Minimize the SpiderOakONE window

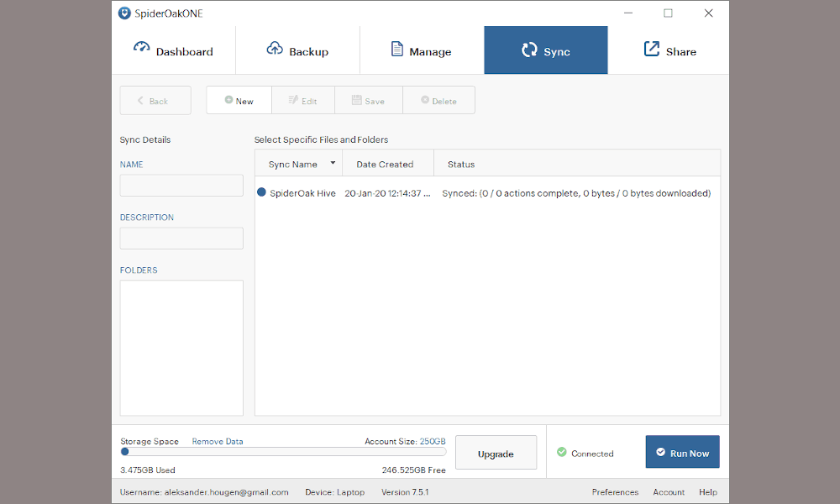point(628,13)
